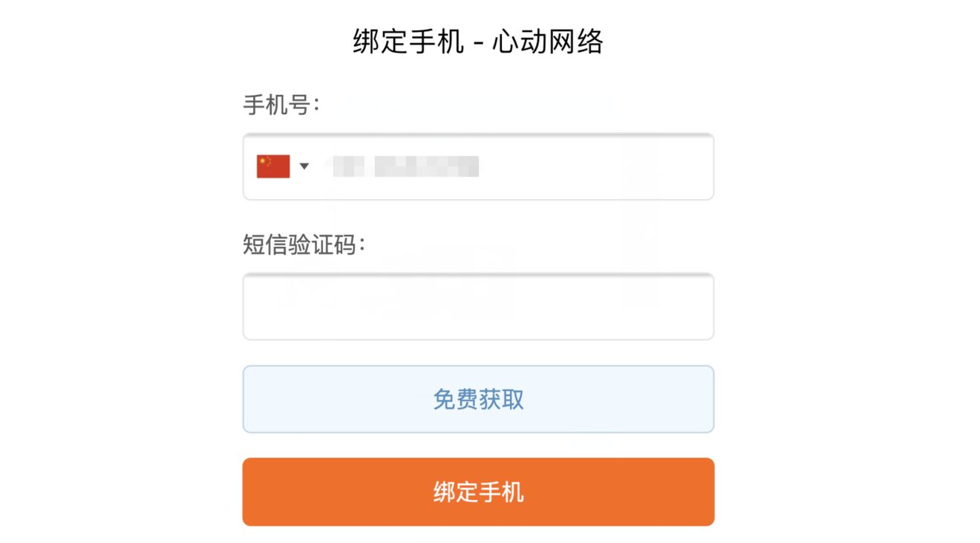Click the small triangle beside the flag

point(304,166)
